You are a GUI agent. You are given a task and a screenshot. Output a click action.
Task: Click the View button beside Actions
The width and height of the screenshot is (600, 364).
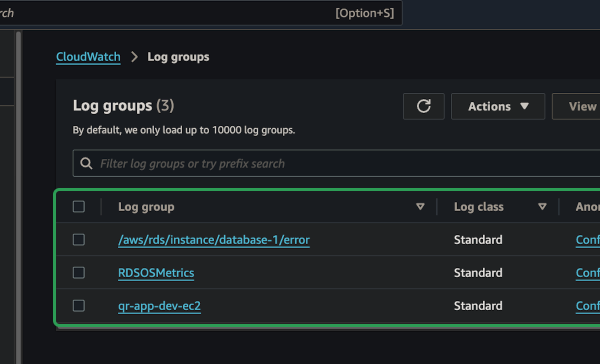click(x=576, y=106)
